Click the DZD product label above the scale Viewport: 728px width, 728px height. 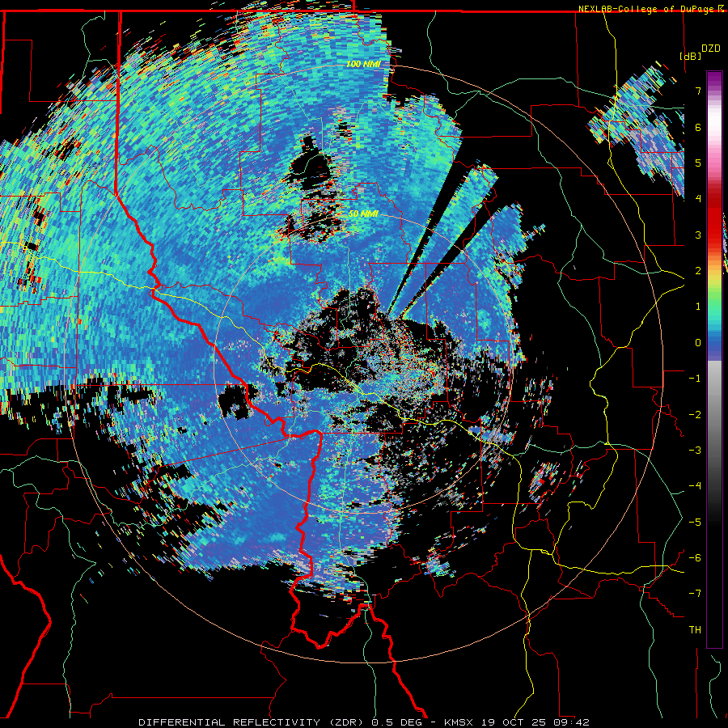[711, 49]
